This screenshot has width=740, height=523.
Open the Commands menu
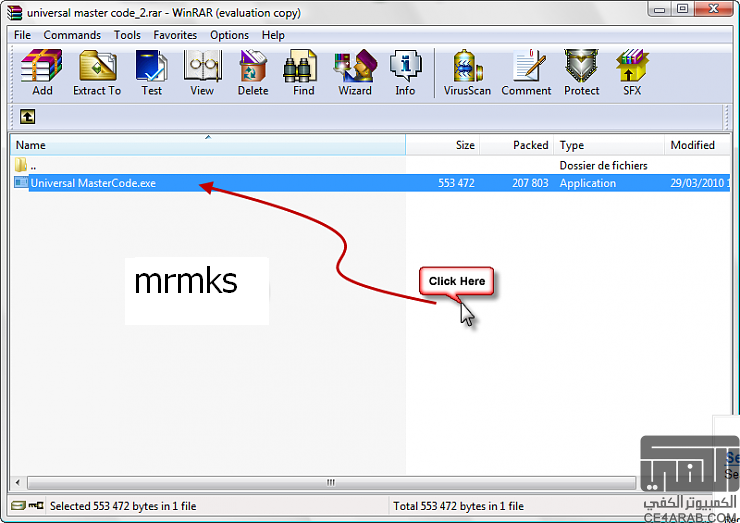coord(71,35)
